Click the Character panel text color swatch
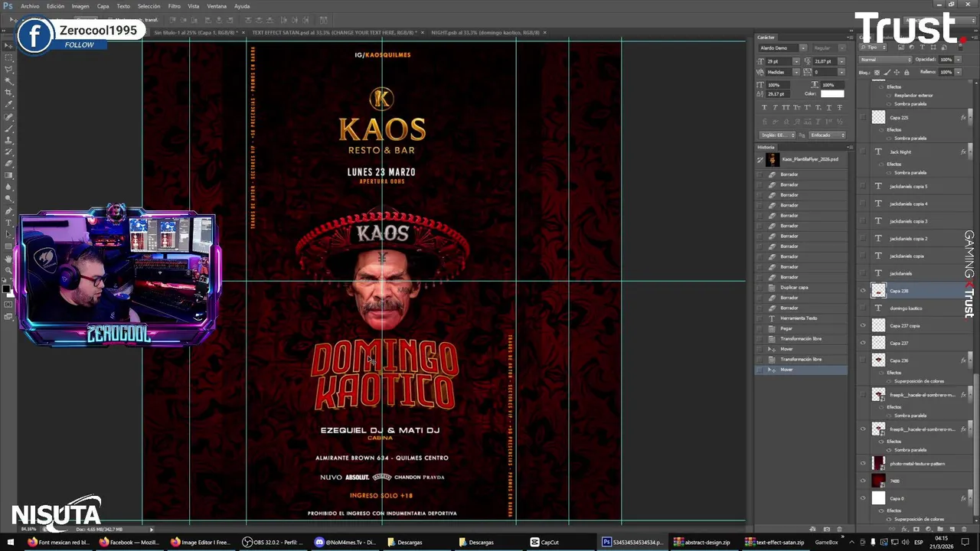Image resolution: width=980 pixels, height=551 pixels. (832, 94)
